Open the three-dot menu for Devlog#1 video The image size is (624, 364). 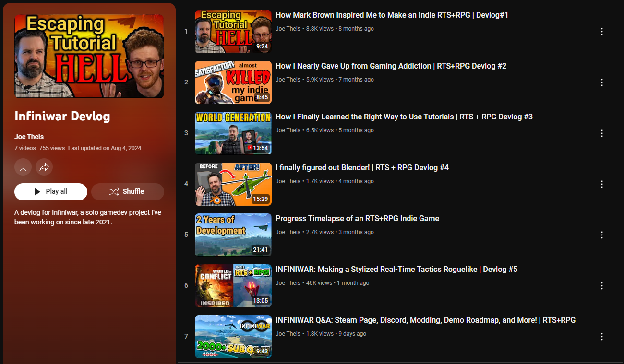point(601,32)
